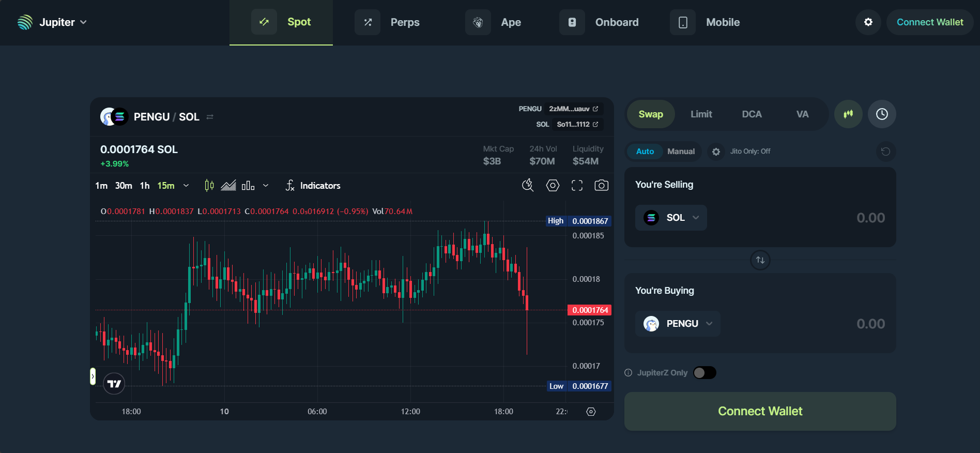Open the Indicators menu

(313, 186)
